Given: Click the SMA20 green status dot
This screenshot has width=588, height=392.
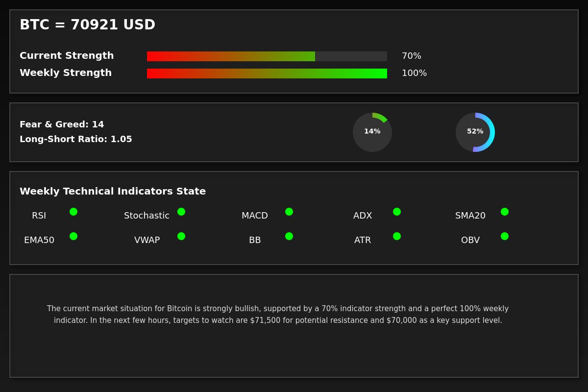Looking at the screenshot, I should [505, 212].
